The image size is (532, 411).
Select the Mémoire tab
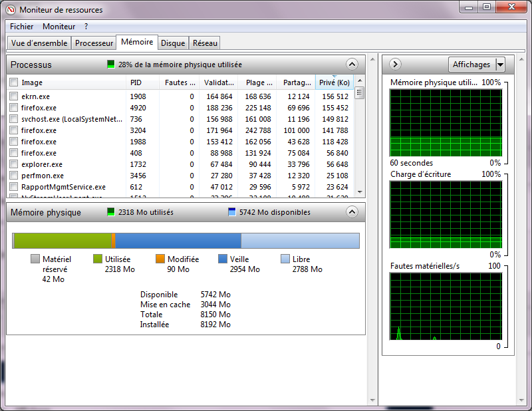click(137, 42)
